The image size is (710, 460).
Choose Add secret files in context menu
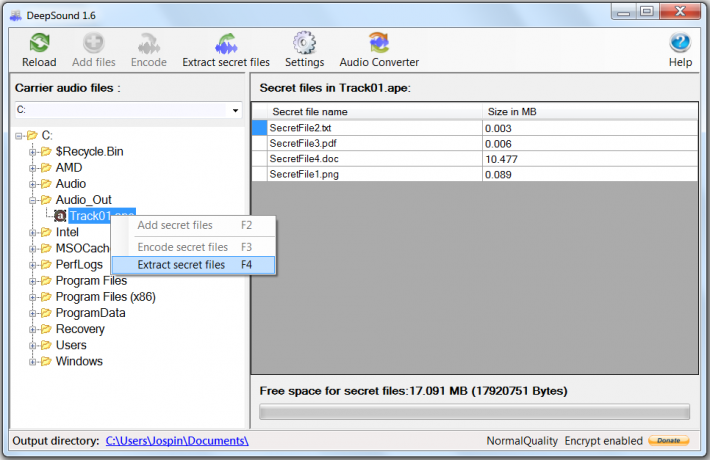[194, 225]
